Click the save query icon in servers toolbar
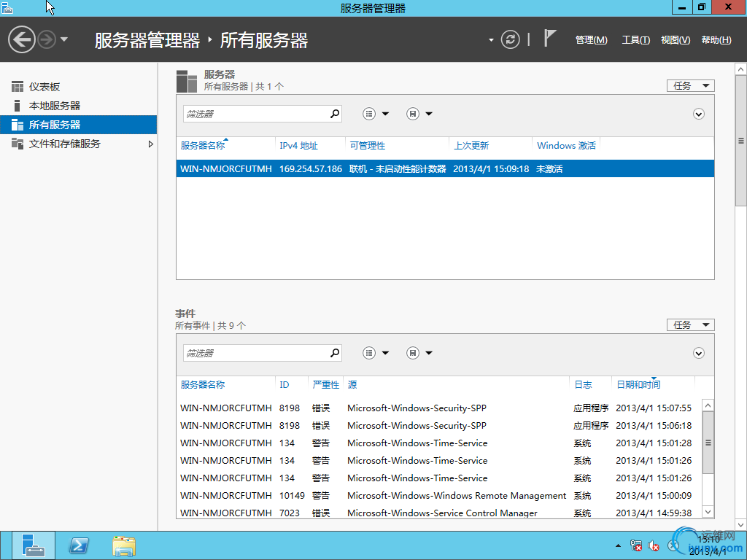Viewport: 747px width, 560px height. coord(413,114)
